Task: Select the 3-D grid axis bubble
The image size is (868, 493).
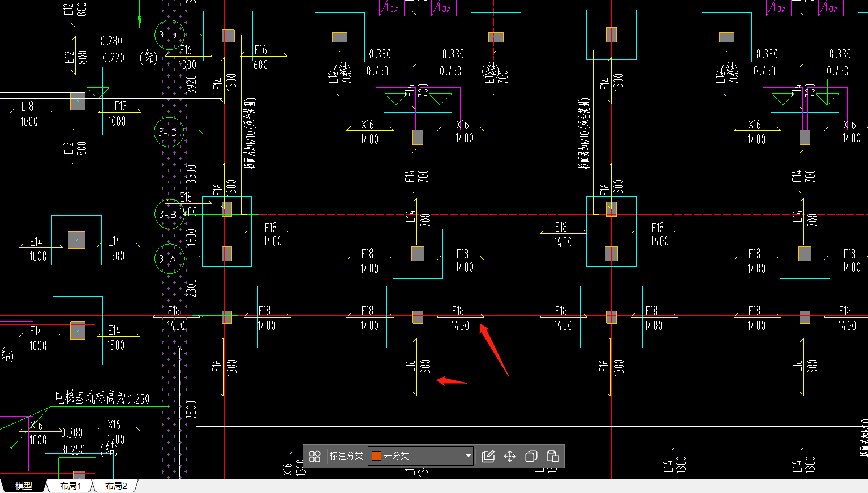Action: [x=169, y=35]
